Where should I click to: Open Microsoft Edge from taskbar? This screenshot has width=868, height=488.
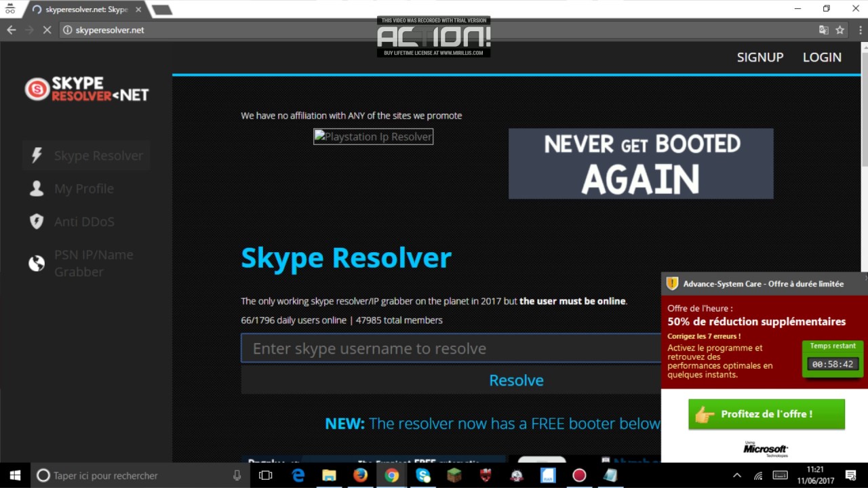tap(298, 475)
